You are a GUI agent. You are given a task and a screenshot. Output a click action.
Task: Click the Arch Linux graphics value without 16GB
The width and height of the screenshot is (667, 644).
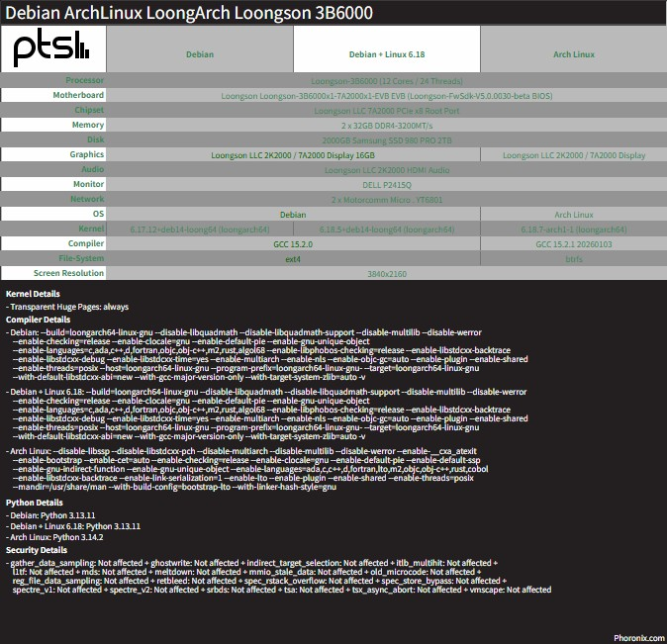(x=573, y=155)
